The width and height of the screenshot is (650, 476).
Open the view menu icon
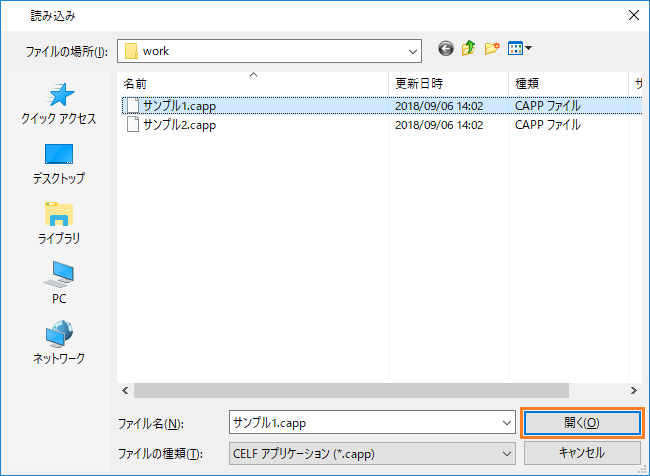point(520,49)
